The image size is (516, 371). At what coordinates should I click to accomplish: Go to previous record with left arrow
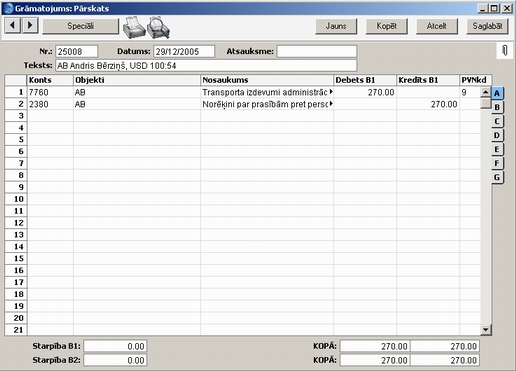pyautogui.click(x=13, y=26)
